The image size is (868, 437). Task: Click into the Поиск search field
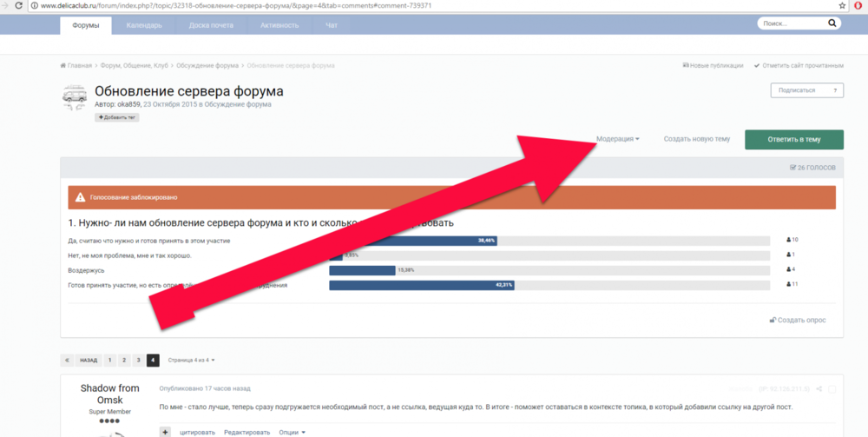tap(790, 24)
